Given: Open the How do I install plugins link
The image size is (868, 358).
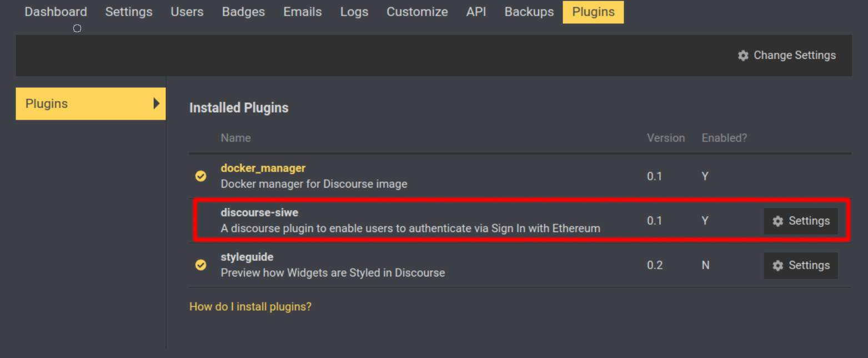Looking at the screenshot, I should [250, 306].
